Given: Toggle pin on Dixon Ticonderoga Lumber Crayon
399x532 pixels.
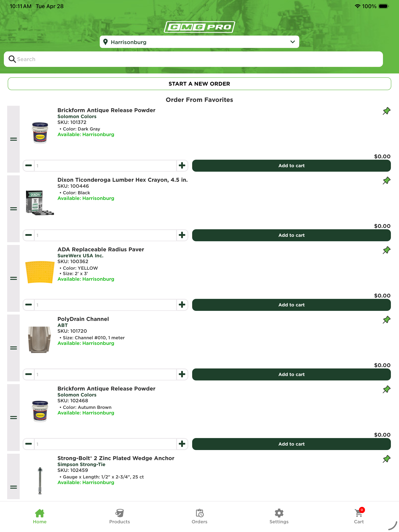Looking at the screenshot, I should coord(386,181).
